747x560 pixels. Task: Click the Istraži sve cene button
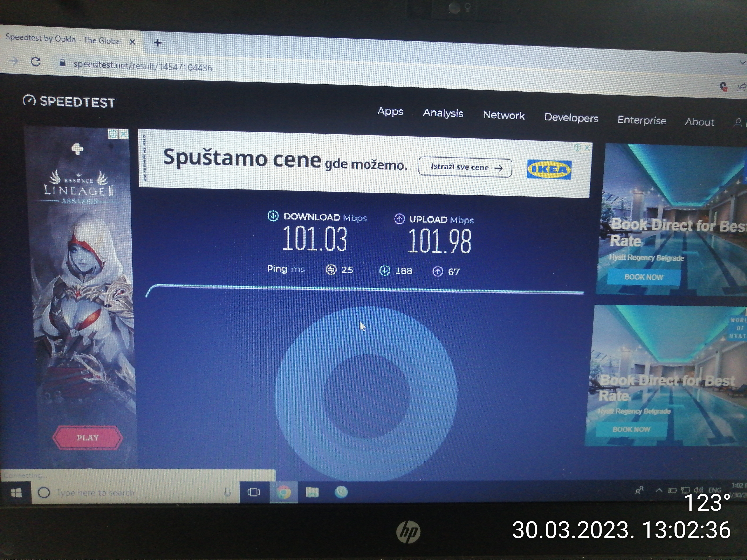465,167
